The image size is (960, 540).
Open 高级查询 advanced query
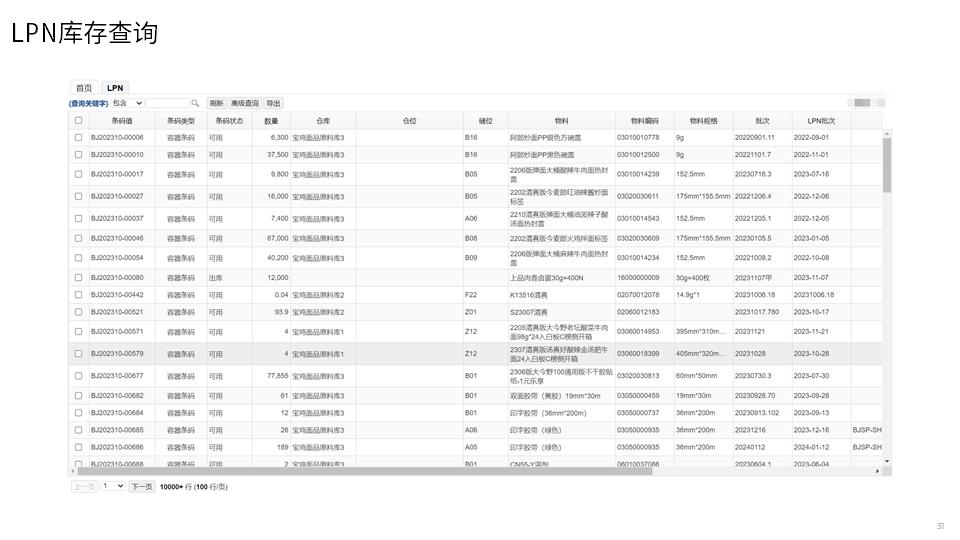click(x=245, y=103)
